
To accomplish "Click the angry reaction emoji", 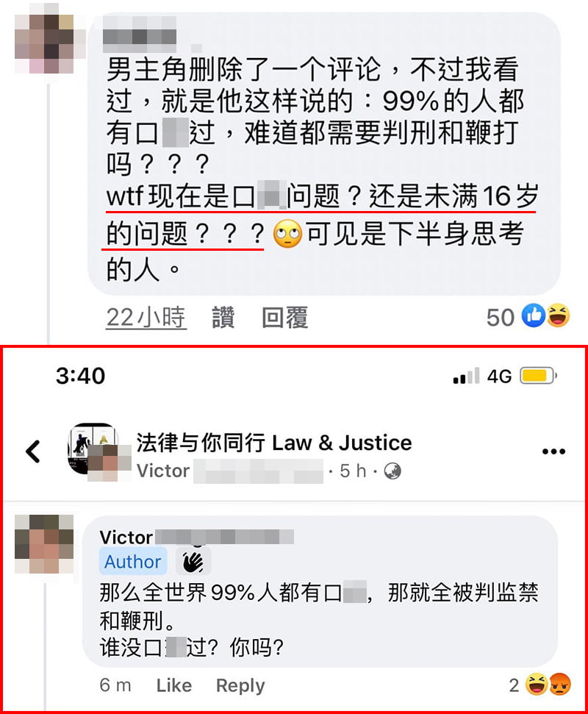I will [560, 684].
